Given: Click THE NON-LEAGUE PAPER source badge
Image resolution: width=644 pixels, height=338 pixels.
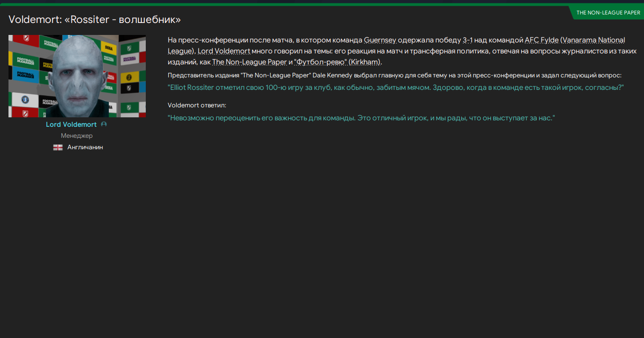Looking at the screenshot, I should 608,12.
